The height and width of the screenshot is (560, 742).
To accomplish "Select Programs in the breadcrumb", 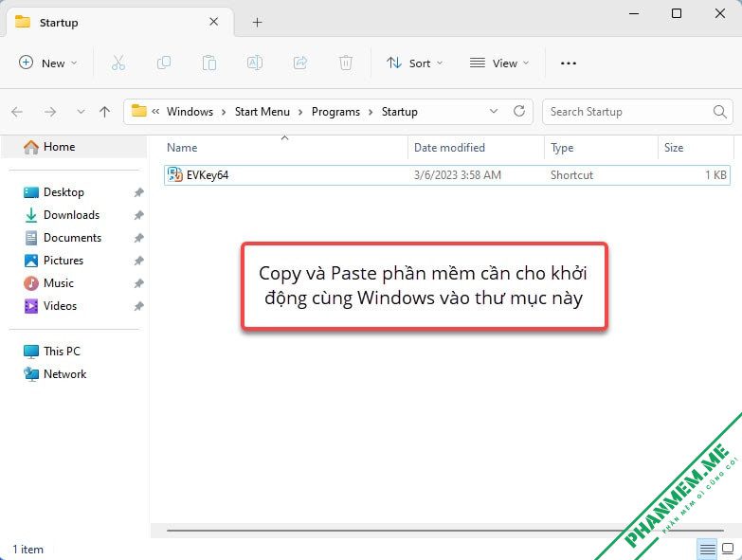I will click(335, 112).
